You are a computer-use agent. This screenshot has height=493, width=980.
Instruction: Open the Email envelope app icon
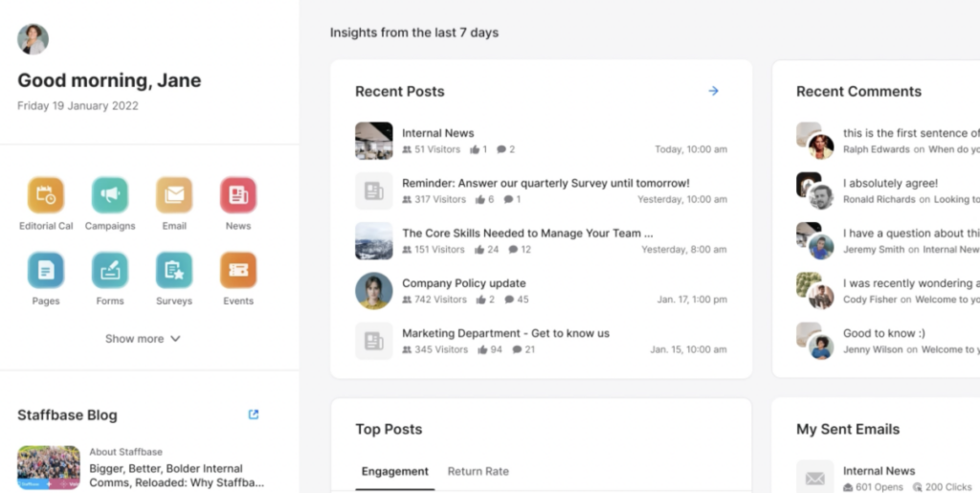pos(174,195)
